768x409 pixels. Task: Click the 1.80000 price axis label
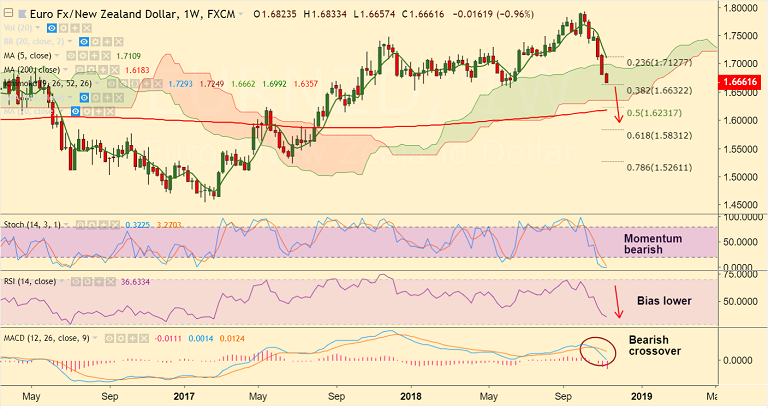741,8
